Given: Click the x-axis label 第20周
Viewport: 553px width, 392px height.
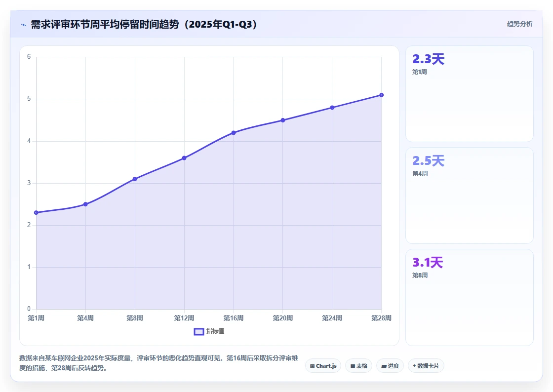Looking at the screenshot, I should 283,318.
